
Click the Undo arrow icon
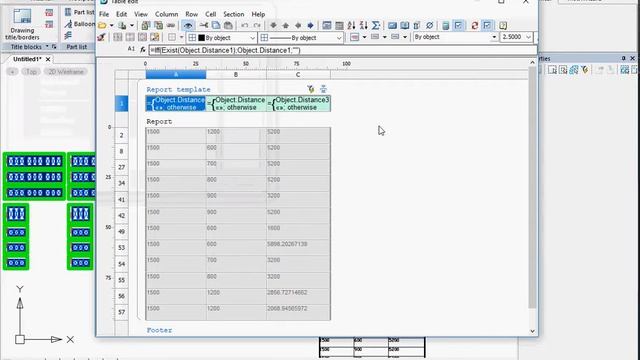tap(244, 26)
